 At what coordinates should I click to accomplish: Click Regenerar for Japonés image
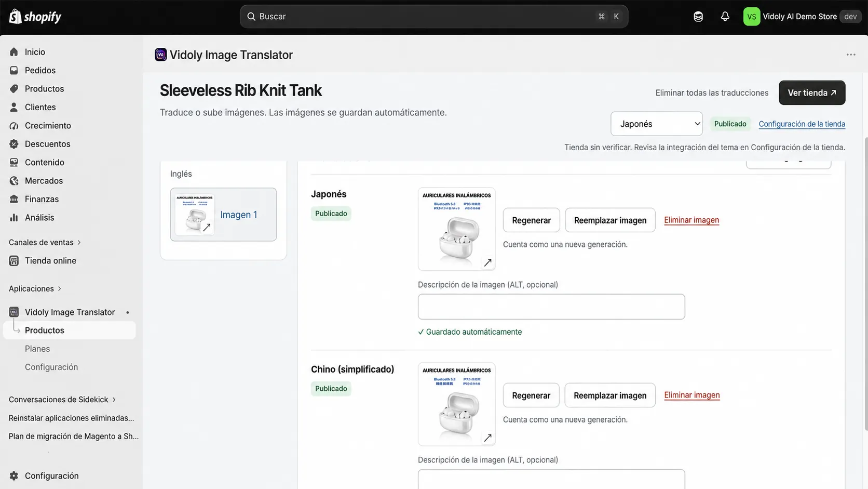click(x=531, y=220)
